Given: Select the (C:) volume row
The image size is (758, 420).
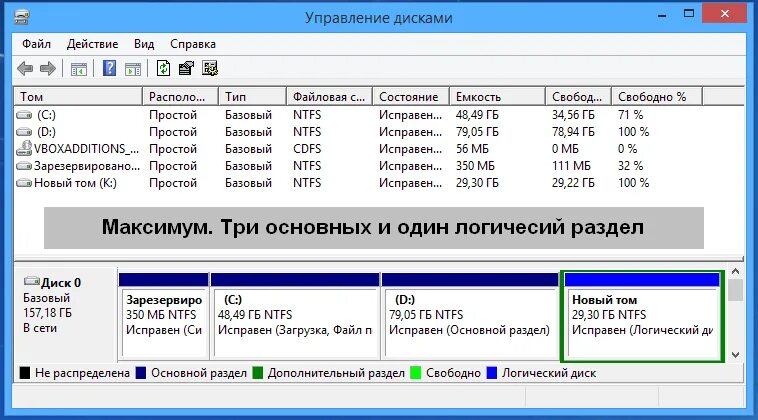Looking at the screenshot, I should [358, 115].
